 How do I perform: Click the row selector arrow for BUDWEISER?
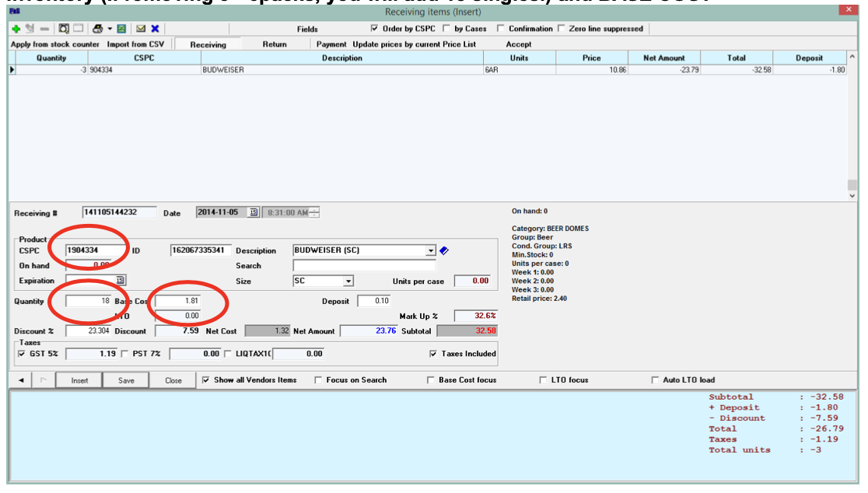point(12,70)
